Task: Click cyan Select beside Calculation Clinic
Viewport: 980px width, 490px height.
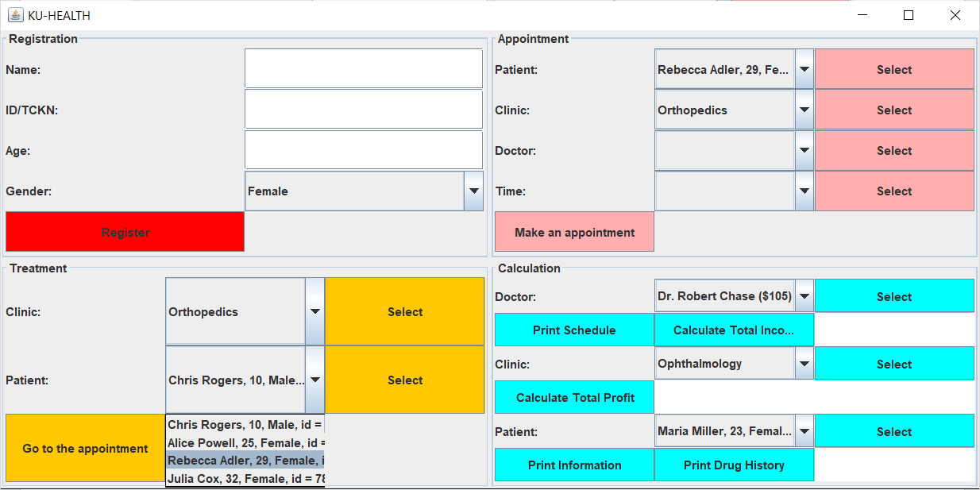Action: point(894,364)
